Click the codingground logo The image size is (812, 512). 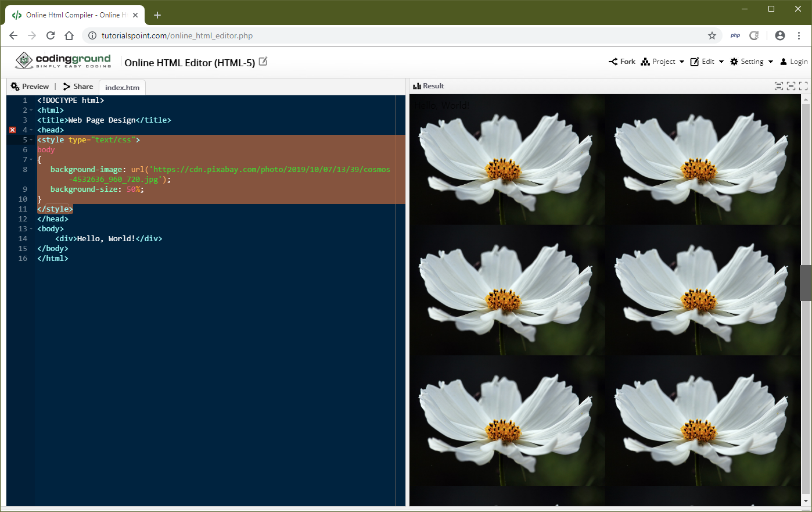point(63,60)
